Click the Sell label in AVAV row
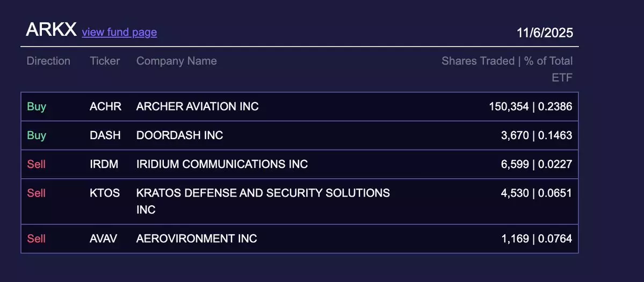Viewport: 644px width, 282px height. (x=36, y=238)
